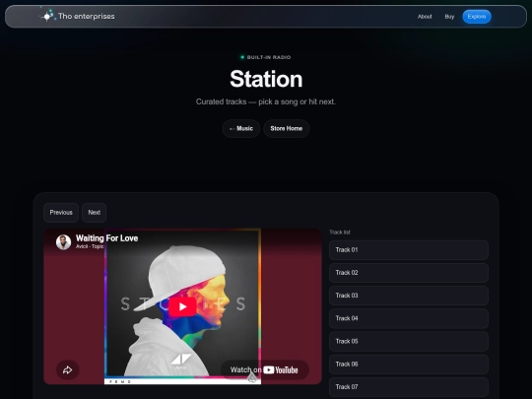This screenshot has width=532, height=399.
Task: Select Track 03 in track list
Action: click(x=409, y=296)
